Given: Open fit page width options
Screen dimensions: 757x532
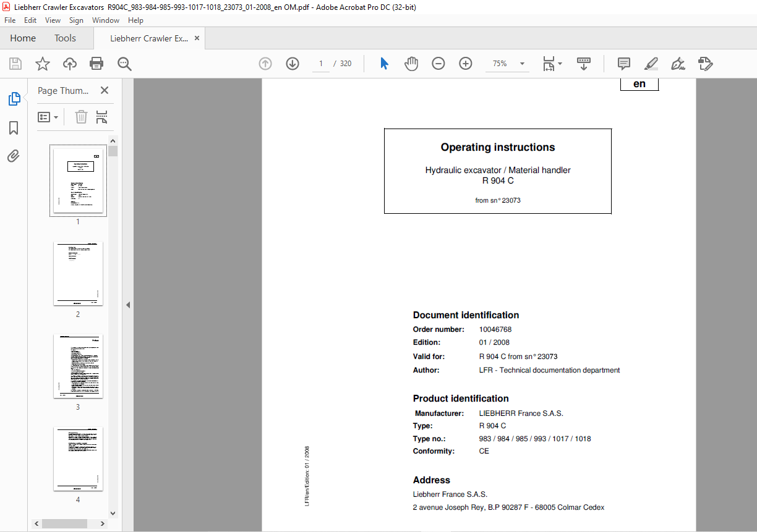Looking at the screenshot, I should tap(552, 64).
